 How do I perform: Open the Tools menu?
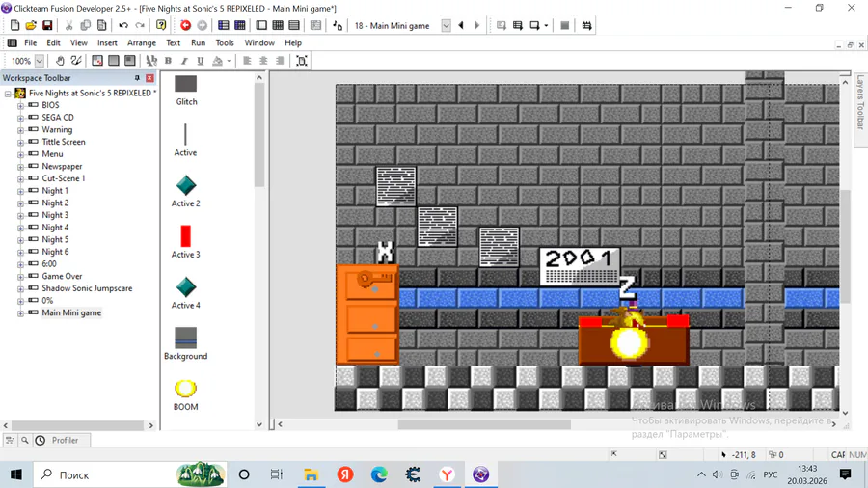(x=225, y=42)
